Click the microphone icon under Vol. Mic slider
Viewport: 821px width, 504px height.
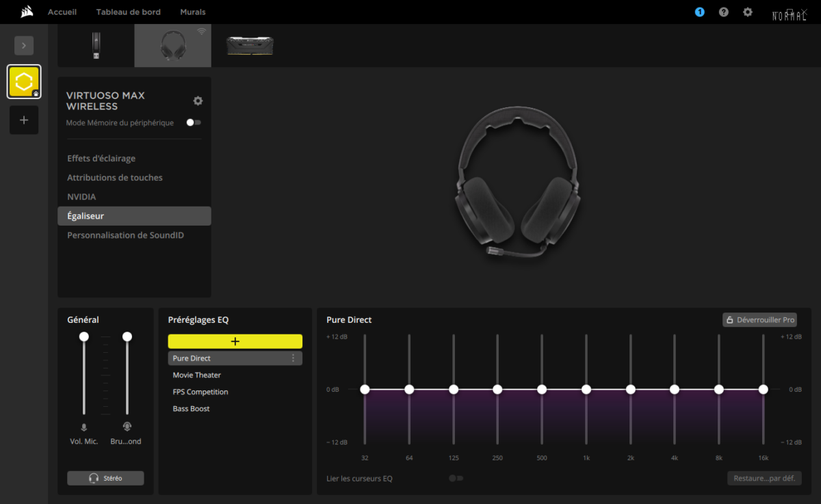pos(83,427)
